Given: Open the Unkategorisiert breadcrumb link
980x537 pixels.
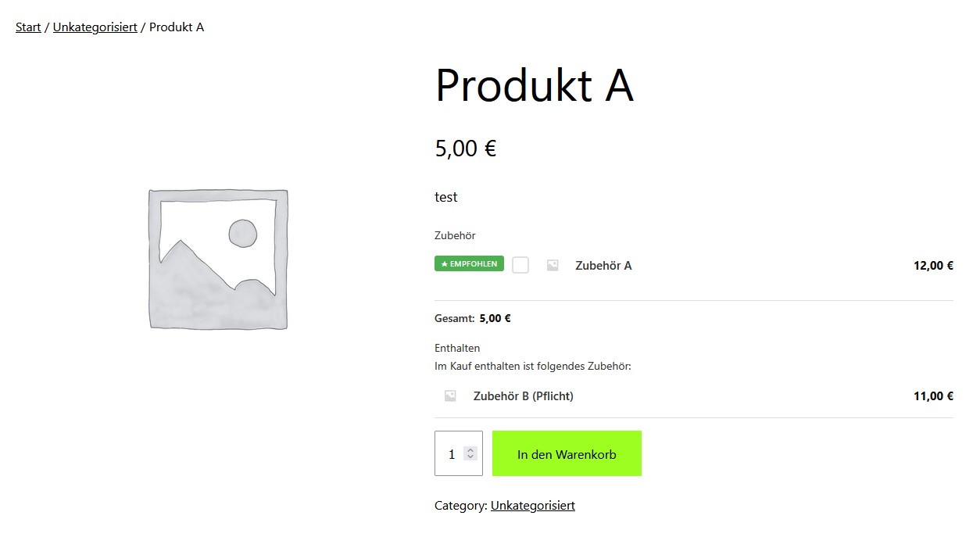Looking at the screenshot, I should pyautogui.click(x=95, y=27).
